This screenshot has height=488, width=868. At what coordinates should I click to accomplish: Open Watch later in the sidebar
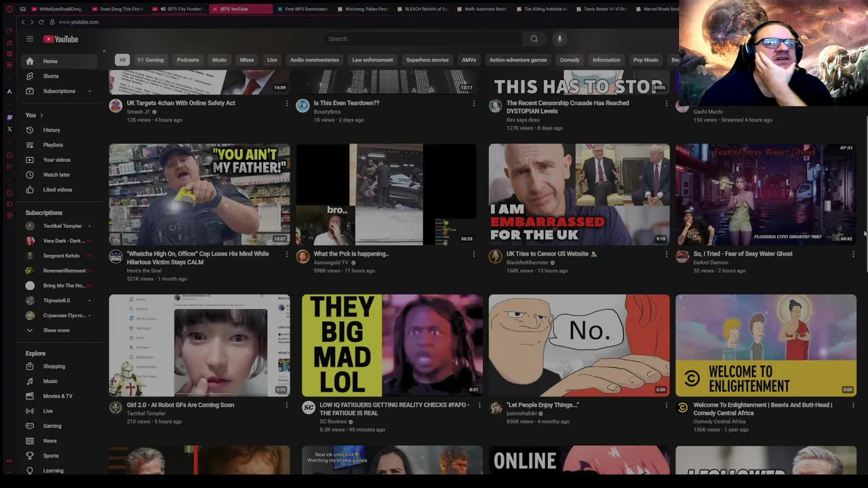(60, 175)
